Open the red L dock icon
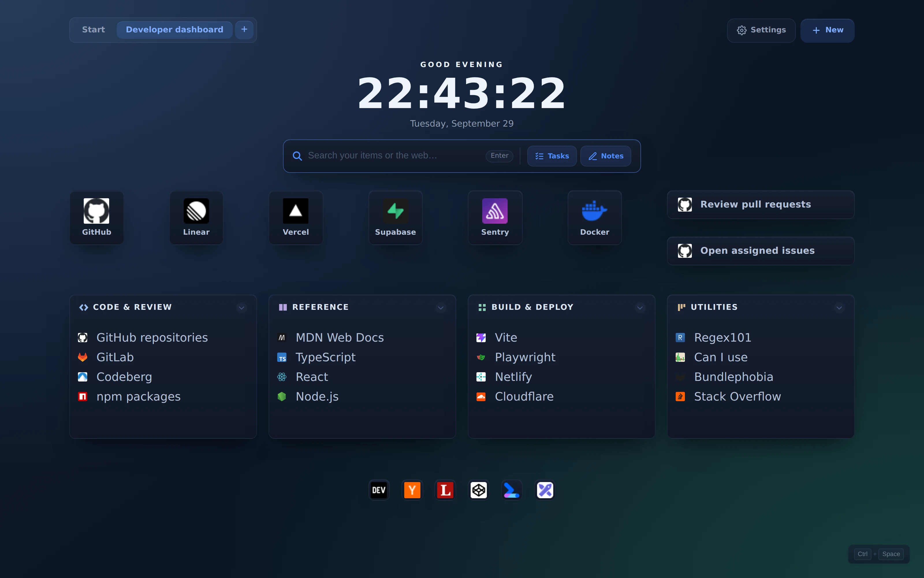Image resolution: width=924 pixels, height=578 pixels. (445, 490)
